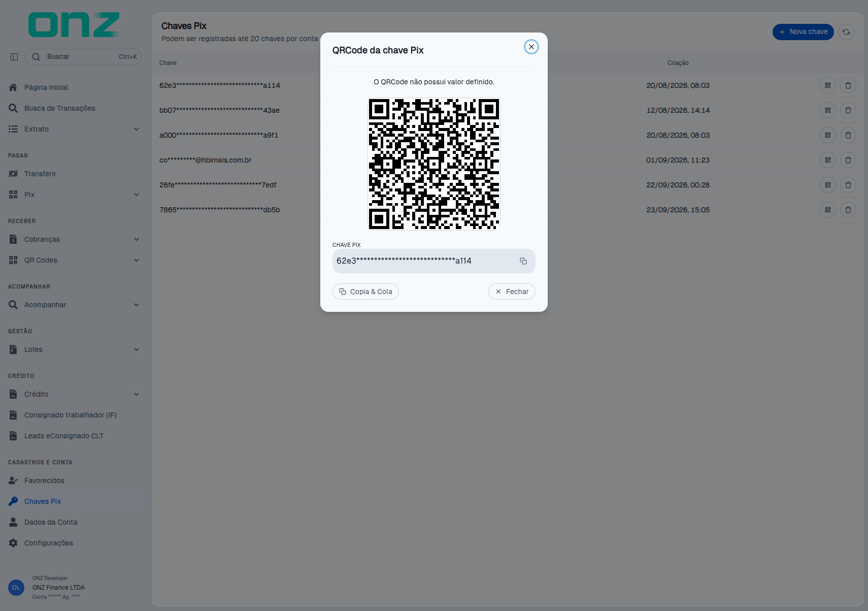
Task: Show QR code for key a000...a9f1
Action: (828, 135)
